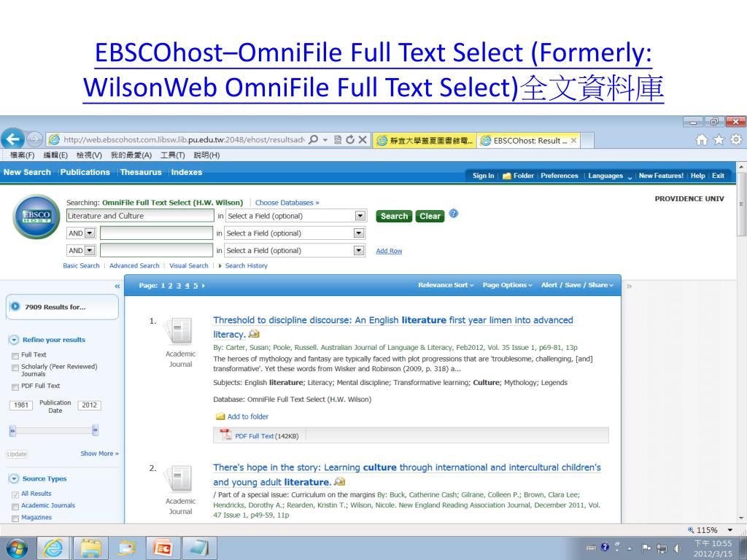747x560 pixels.
Task: Click the browser forward arrow button
Action: (x=34, y=139)
